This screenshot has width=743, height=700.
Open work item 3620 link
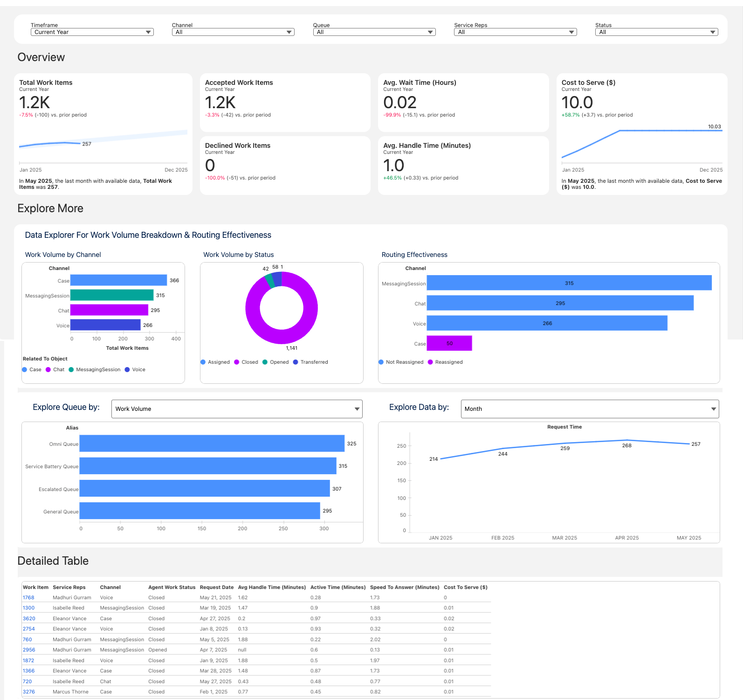29,618
